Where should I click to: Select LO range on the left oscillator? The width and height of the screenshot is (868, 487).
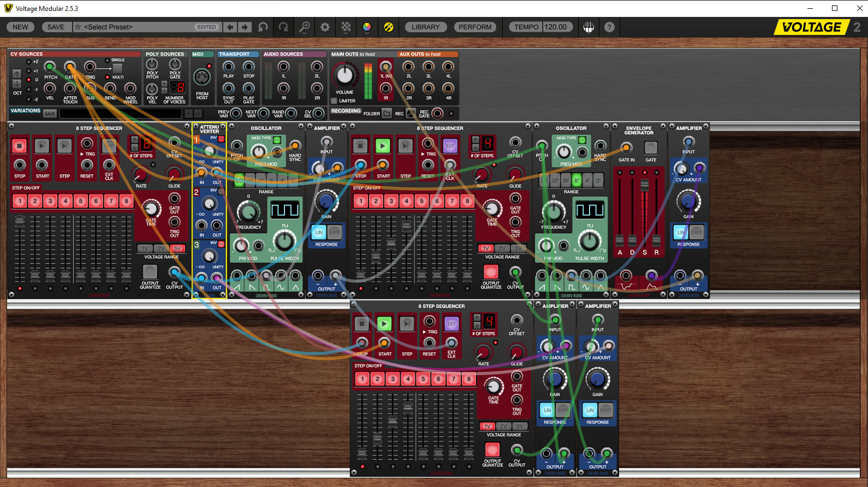pyautogui.click(x=239, y=180)
